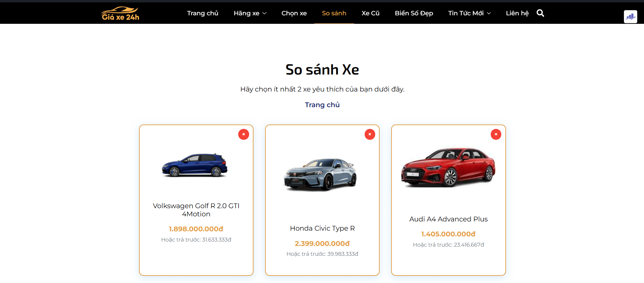Viewport: 644px width, 283px height.
Task: Open the search magnifier icon
Action: [x=540, y=13]
